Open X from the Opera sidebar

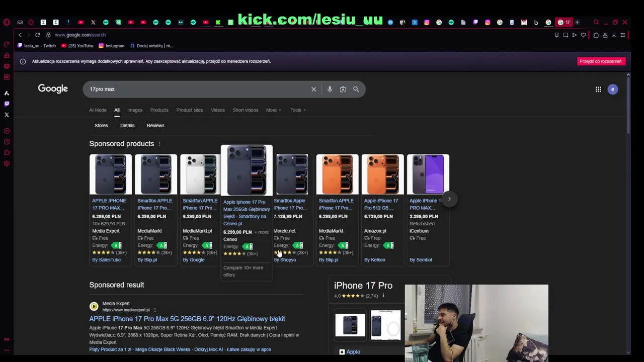coord(7,115)
